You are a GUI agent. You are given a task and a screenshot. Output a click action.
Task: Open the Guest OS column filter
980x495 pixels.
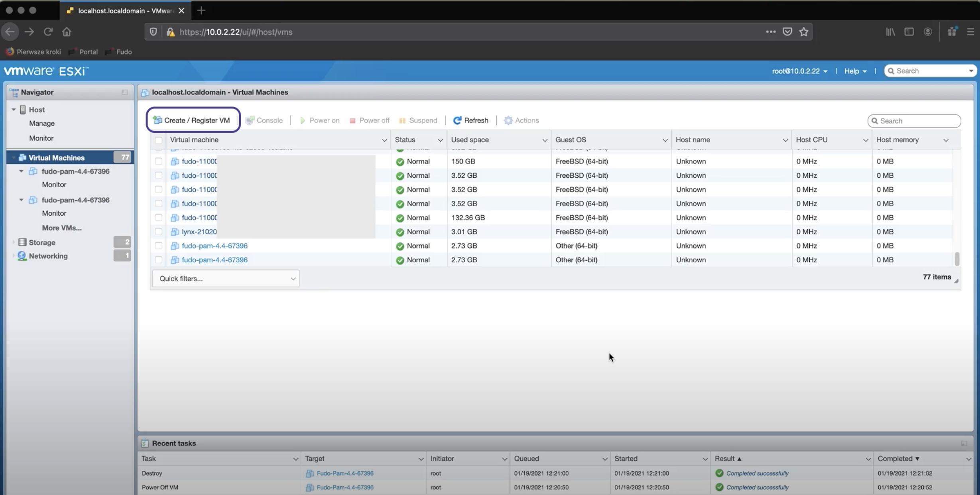664,140
